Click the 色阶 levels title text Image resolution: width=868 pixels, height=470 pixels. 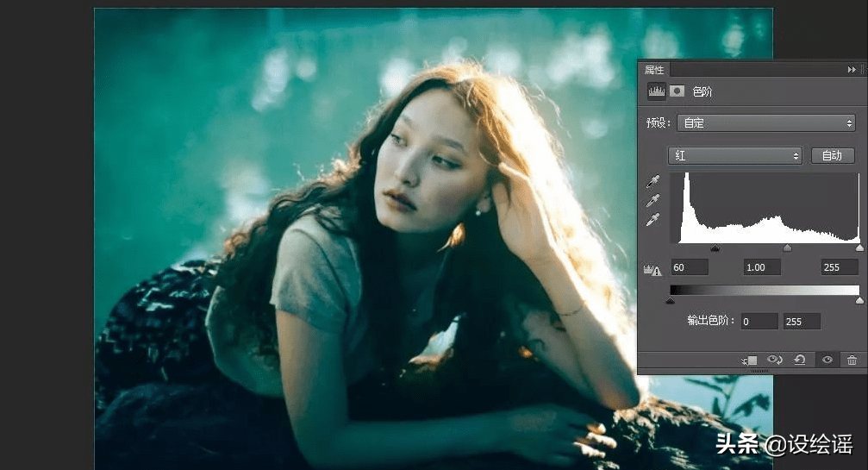pos(703,91)
